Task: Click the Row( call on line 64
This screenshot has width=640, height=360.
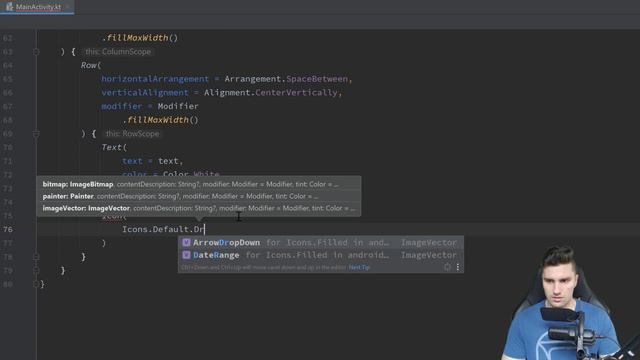Action: click(91, 65)
